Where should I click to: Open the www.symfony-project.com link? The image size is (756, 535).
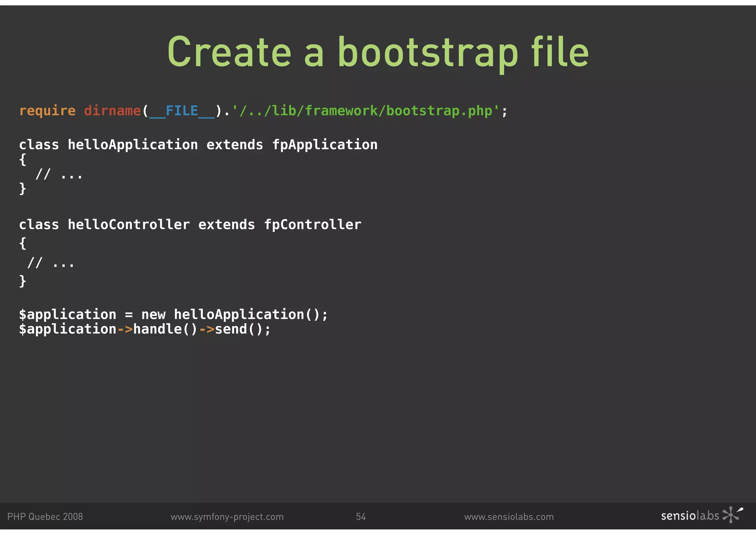coord(227,517)
